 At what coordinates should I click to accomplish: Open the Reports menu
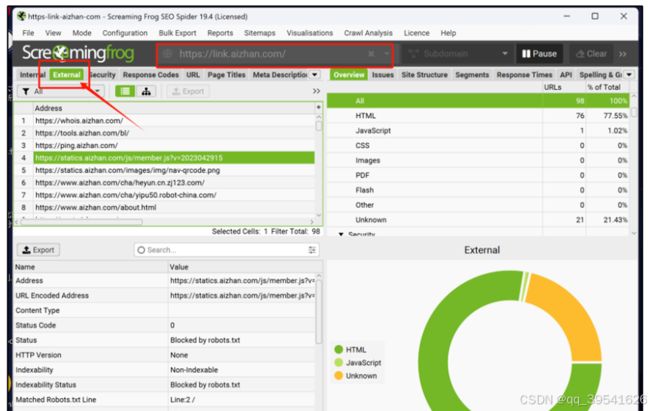click(x=220, y=33)
